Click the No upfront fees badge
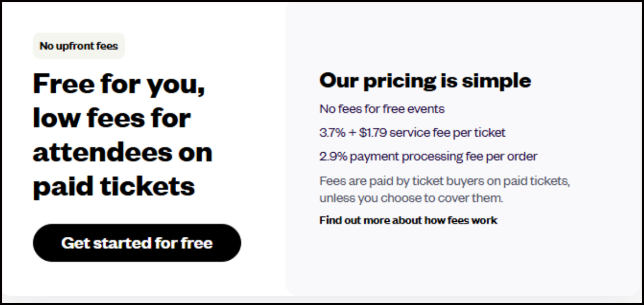The width and height of the screenshot is (644, 305). (79, 46)
